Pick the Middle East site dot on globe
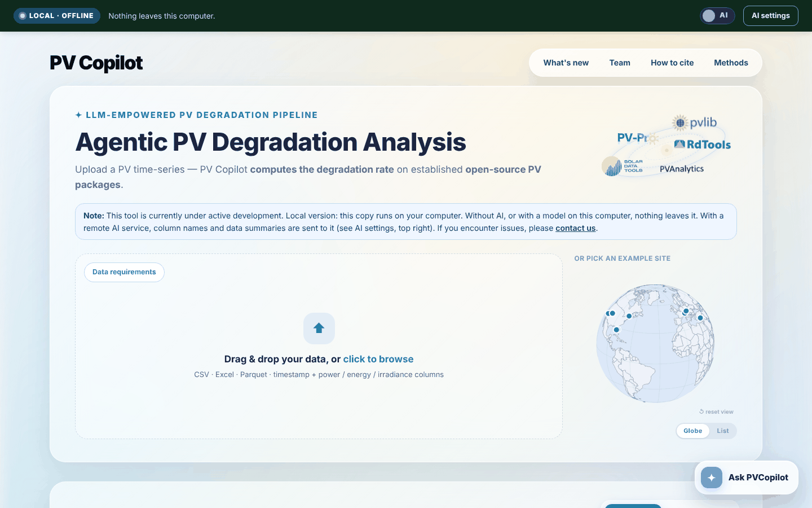The width and height of the screenshot is (812, 508). (700, 318)
